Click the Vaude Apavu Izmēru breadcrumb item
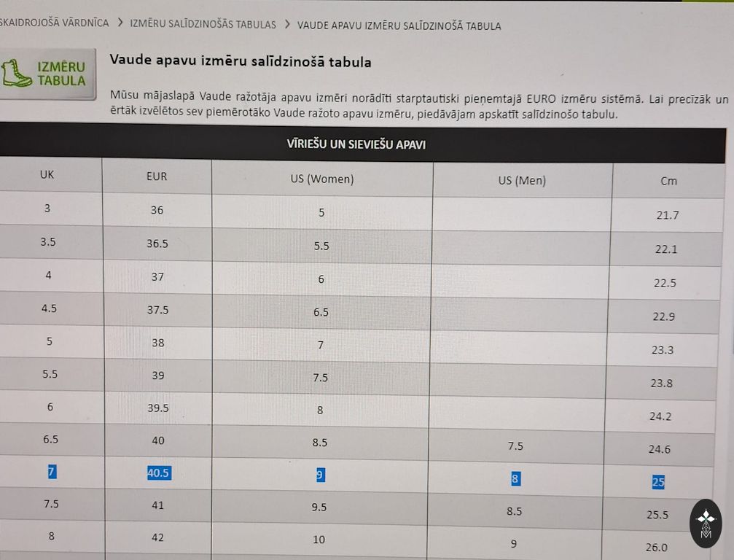Image resolution: width=734 pixels, height=560 pixels. pos(399,26)
